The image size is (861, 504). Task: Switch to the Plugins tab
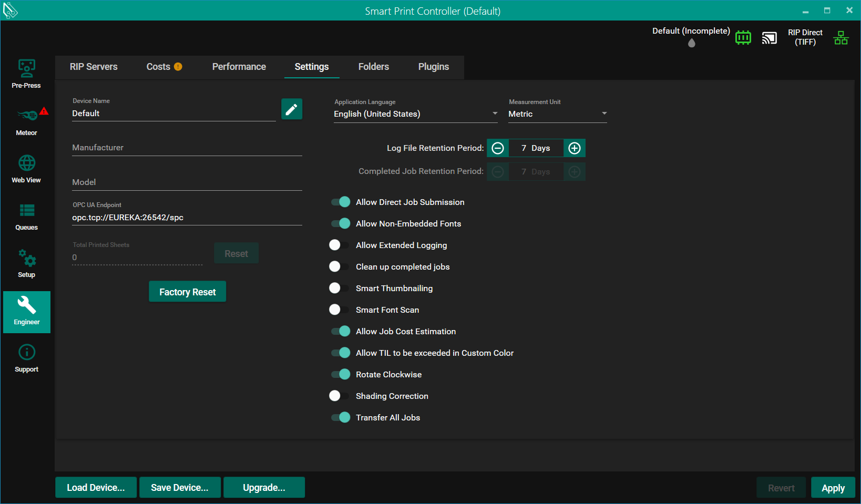coord(433,67)
